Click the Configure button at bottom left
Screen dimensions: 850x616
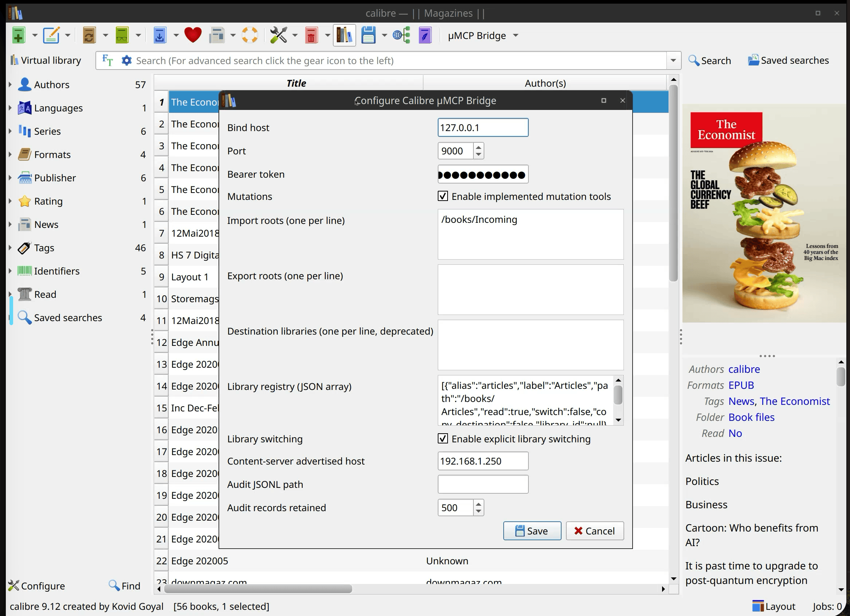[36, 586]
